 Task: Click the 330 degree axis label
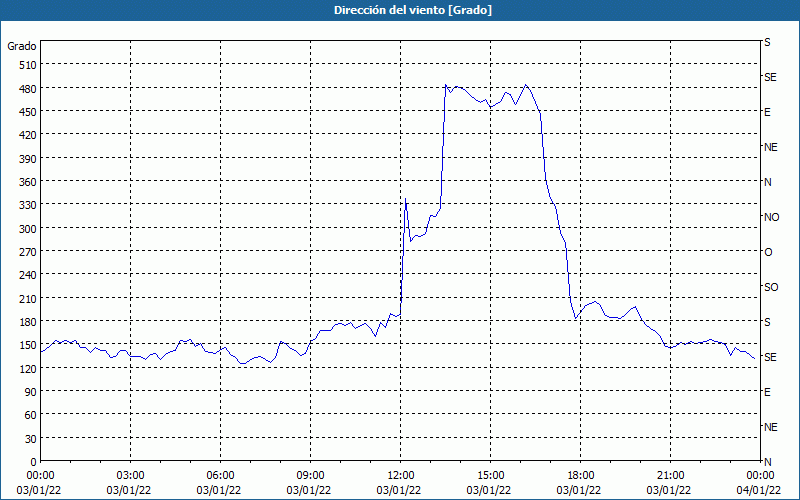point(28,205)
